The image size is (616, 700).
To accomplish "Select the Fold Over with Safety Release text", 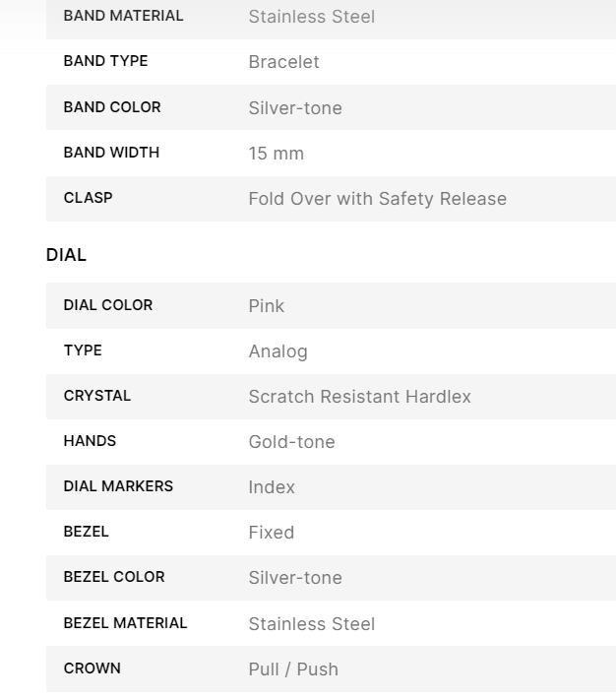I will point(377,198).
